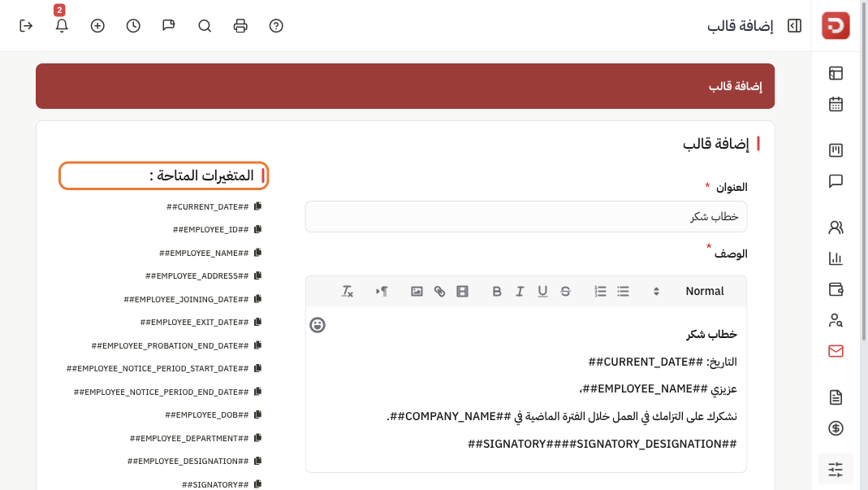Open the clock timer icon

coord(133,26)
